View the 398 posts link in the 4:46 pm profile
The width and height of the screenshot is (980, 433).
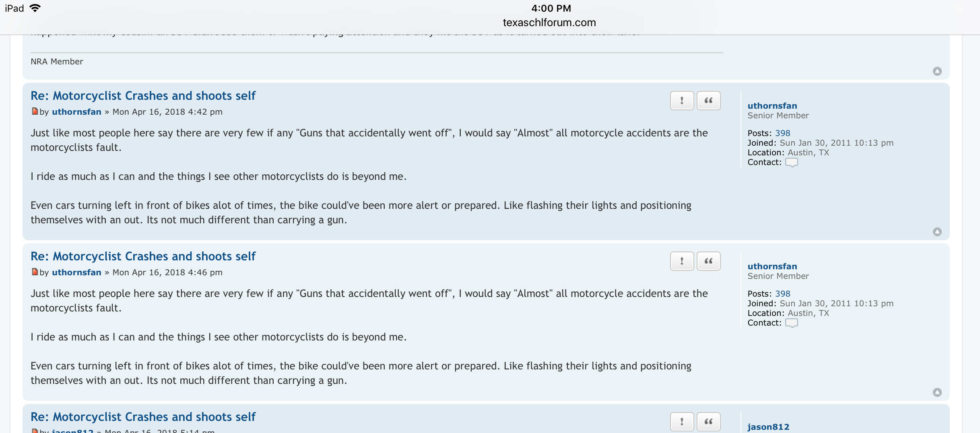(782, 294)
